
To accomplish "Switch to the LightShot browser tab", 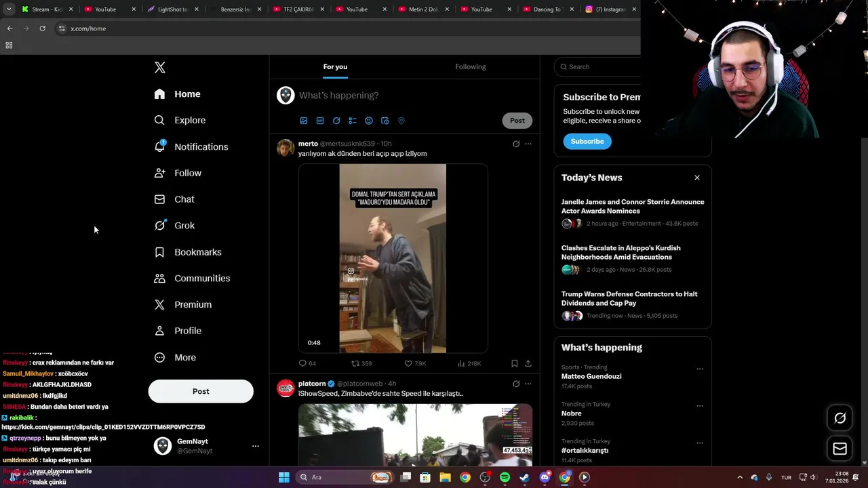I will point(172,9).
